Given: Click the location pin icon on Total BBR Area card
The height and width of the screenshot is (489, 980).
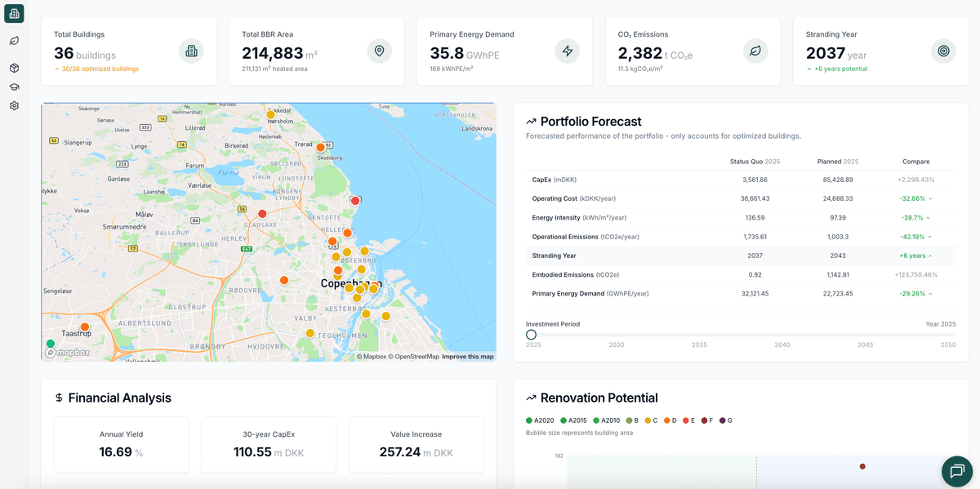Looking at the screenshot, I should click(x=379, y=51).
